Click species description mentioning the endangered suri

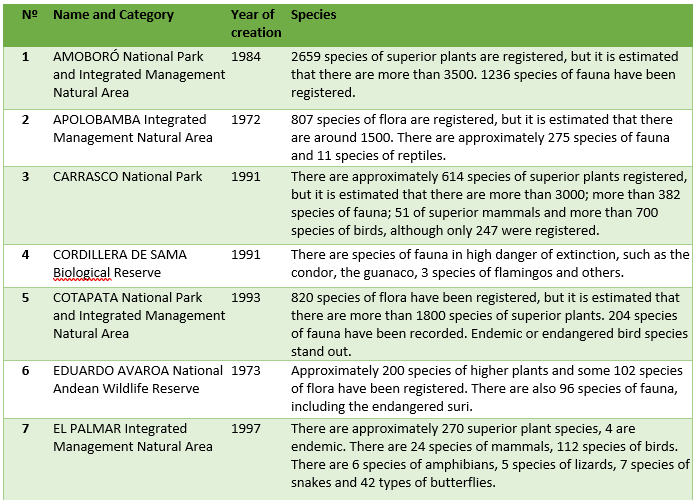coord(486,389)
